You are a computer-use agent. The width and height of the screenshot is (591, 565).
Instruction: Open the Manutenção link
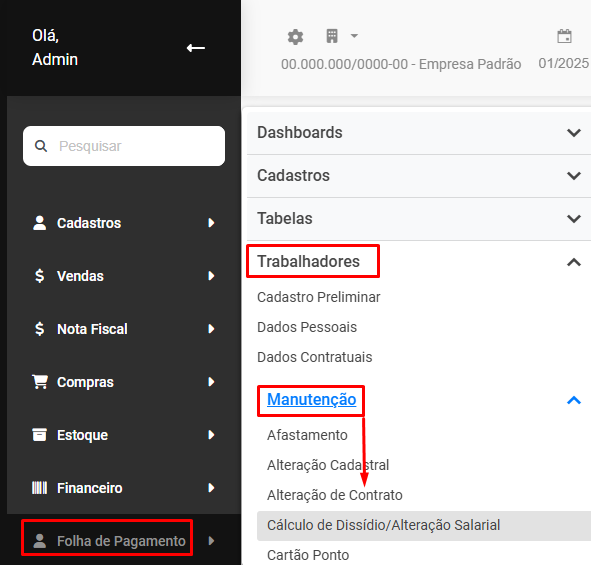pyautogui.click(x=311, y=400)
